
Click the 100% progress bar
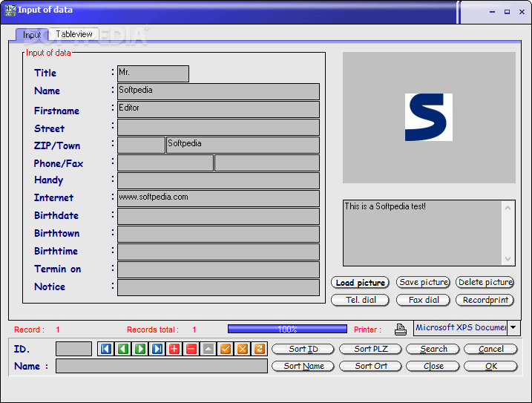287,329
